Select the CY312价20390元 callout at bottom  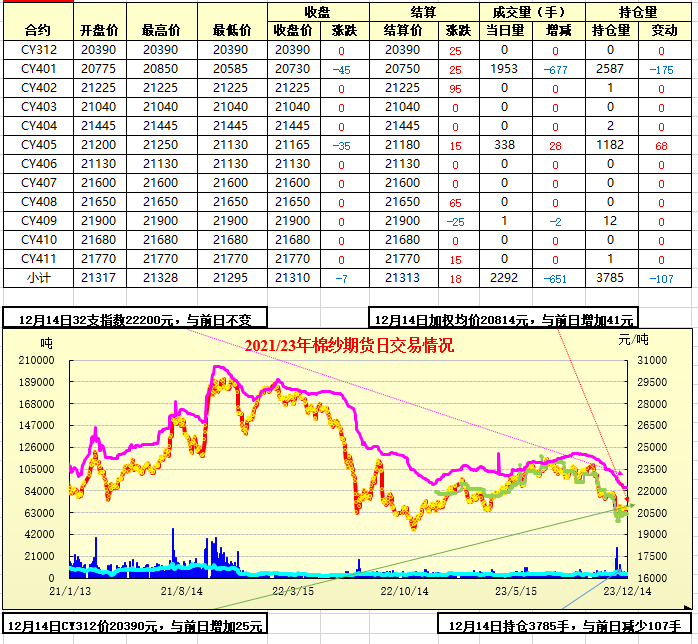(134, 626)
